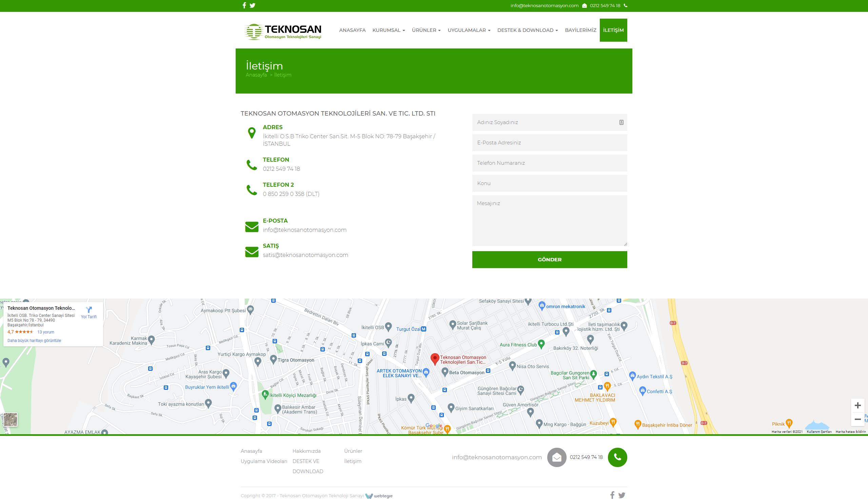Click 0 850 259 0 358 (DLT) number

pos(291,194)
